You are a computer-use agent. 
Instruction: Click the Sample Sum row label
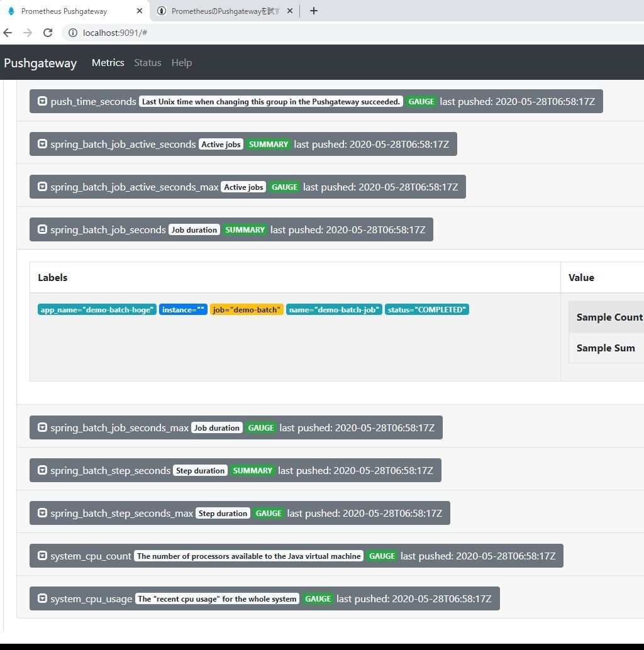click(x=606, y=348)
